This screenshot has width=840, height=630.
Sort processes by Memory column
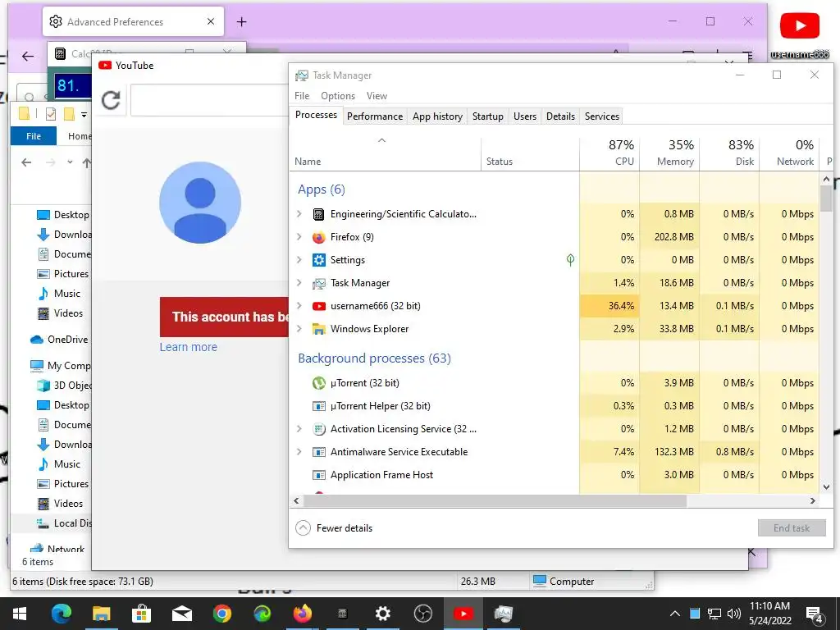point(669,153)
